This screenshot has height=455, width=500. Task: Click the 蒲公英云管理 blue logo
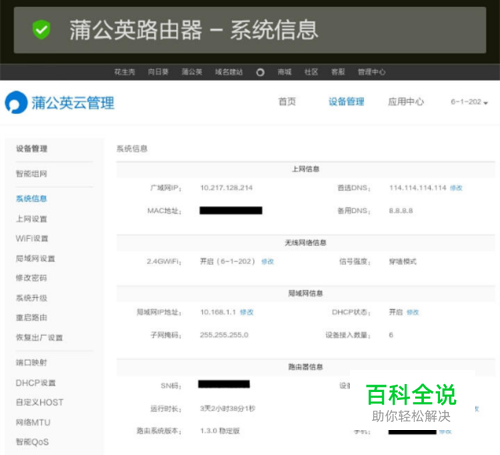pyautogui.click(x=60, y=102)
